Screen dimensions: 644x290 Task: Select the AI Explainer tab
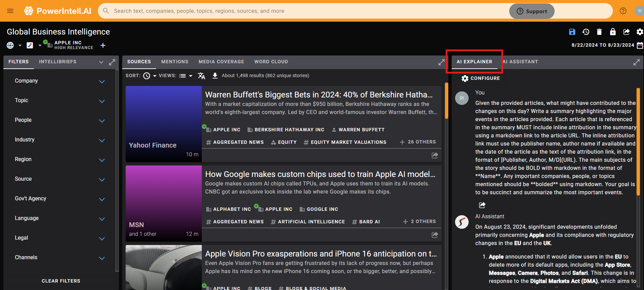pyautogui.click(x=474, y=62)
